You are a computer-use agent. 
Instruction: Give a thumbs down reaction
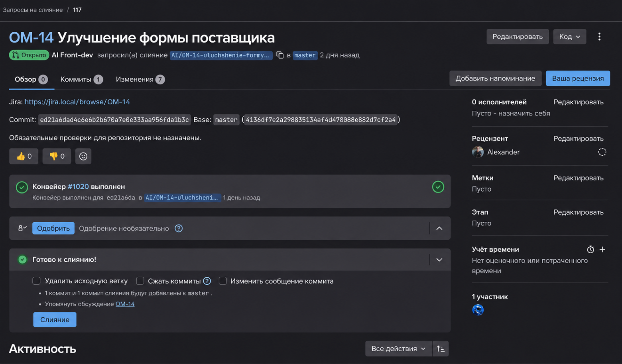point(57,156)
